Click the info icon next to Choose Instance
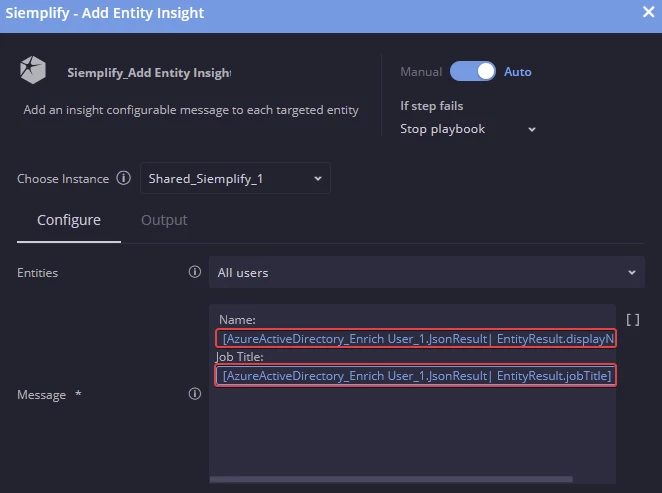 click(x=124, y=178)
